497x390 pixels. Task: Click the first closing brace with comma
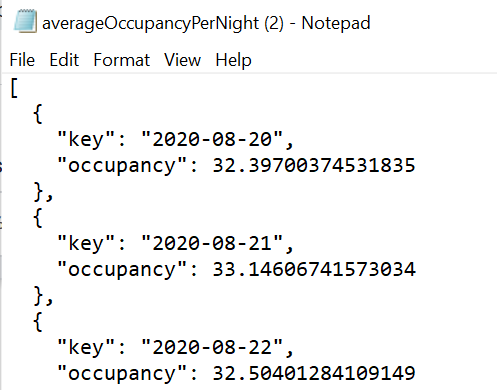coord(43,192)
